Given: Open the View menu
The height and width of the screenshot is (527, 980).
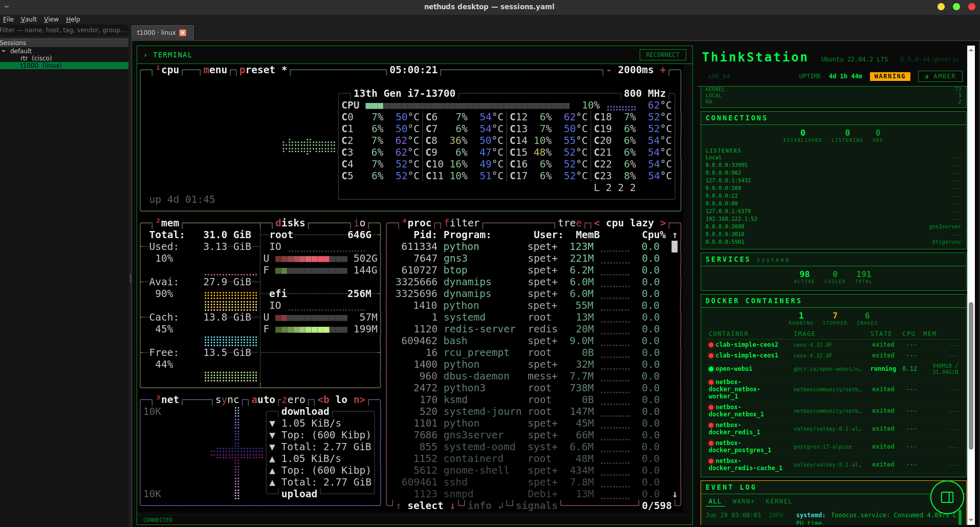Looking at the screenshot, I should pos(51,19).
